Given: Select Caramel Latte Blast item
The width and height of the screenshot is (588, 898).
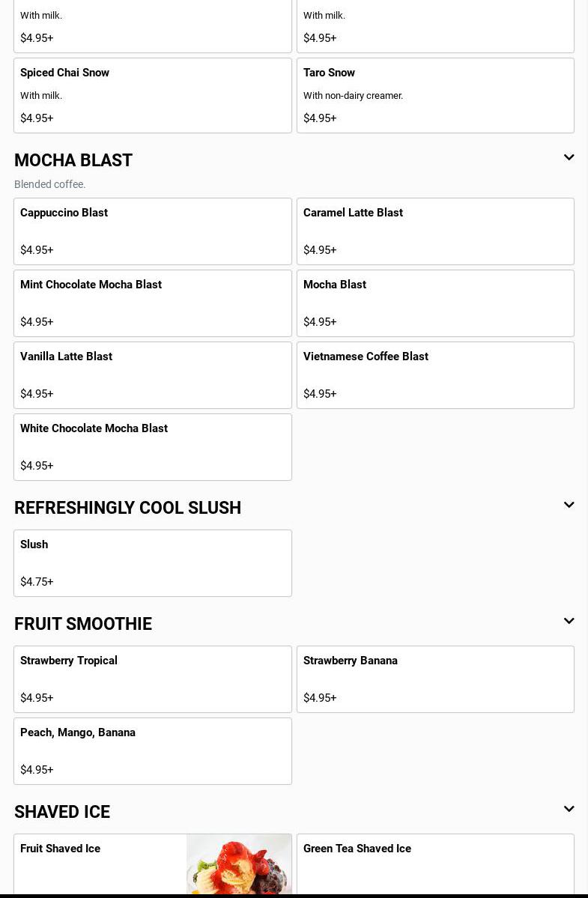Looking at the screenshot, I should pyautogui.click(x=435, y=231).
